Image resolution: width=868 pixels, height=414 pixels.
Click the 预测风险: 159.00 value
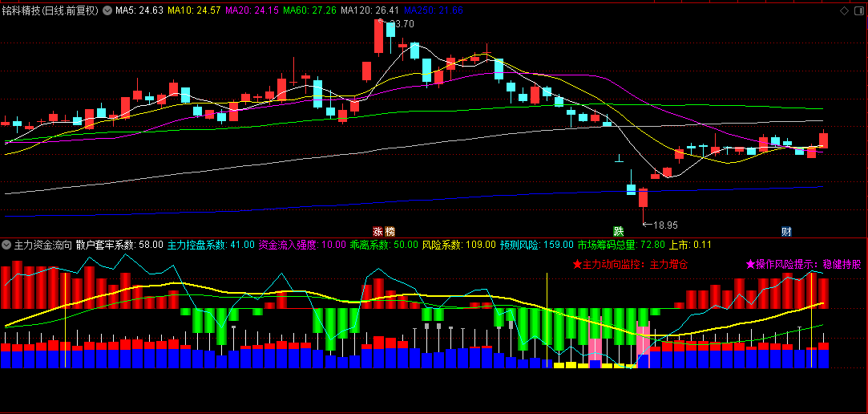[x=536, y=245]
